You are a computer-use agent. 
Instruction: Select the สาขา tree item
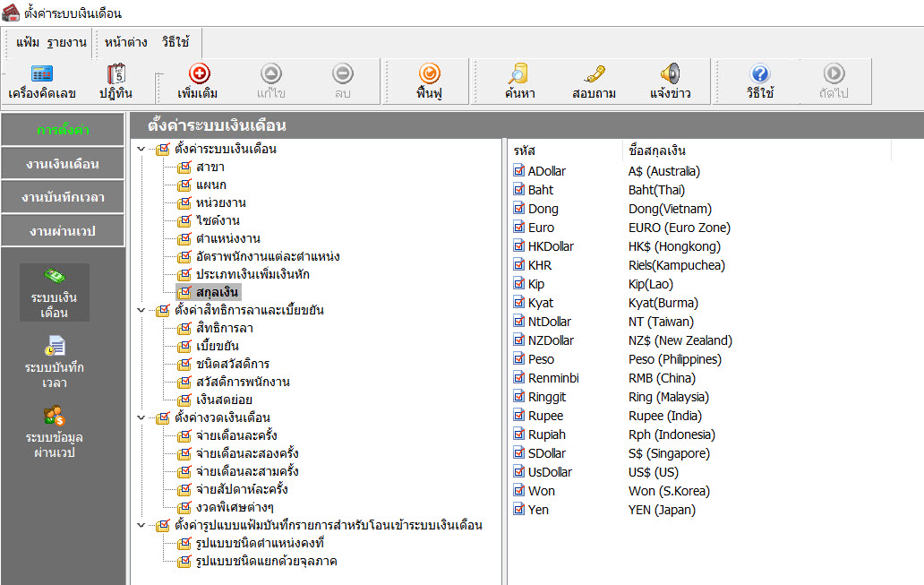pos(210,167)
